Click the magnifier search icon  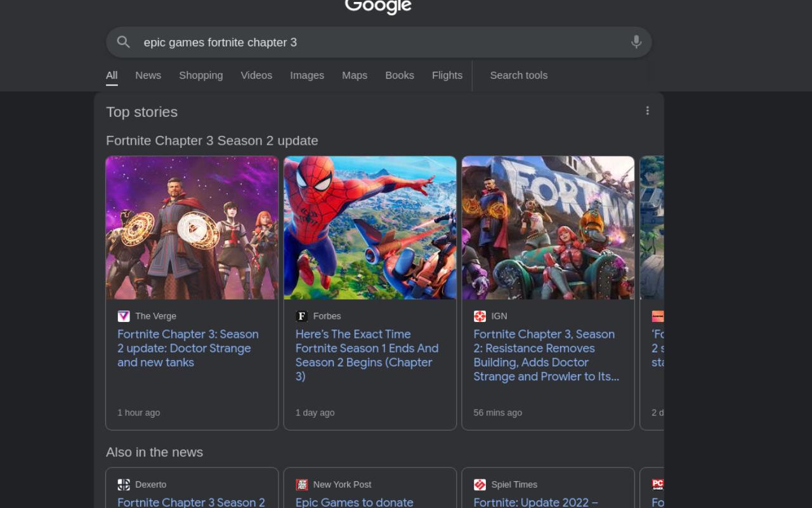(124, 42)
